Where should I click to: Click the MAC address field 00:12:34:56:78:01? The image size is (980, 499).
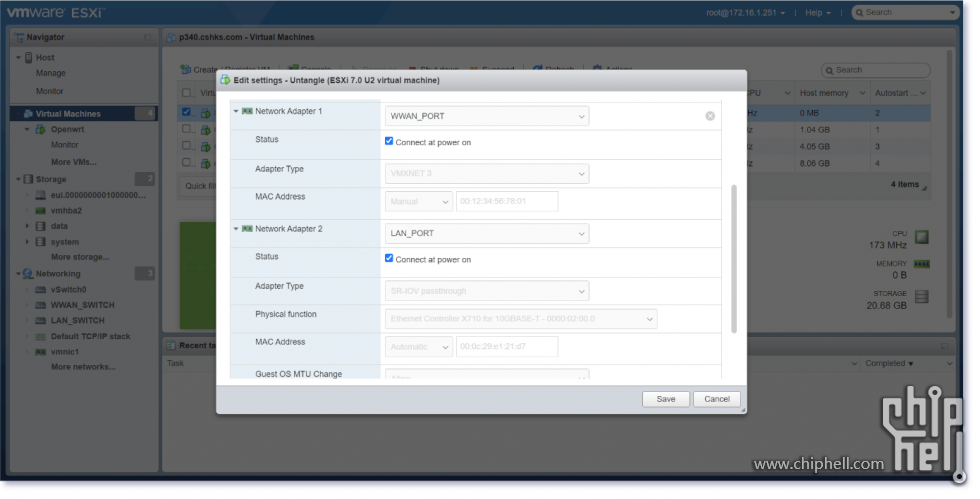tap(507, 201)
